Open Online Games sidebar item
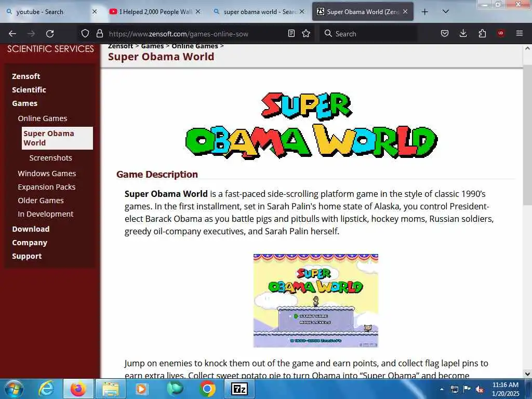This screenshot has height=399, width=532. 43,118
